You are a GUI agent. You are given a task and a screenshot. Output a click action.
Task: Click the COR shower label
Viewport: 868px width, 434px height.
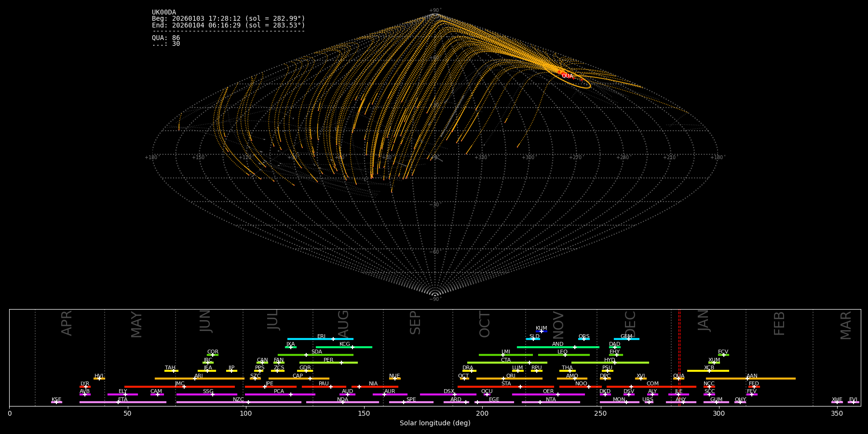[213, 352]
